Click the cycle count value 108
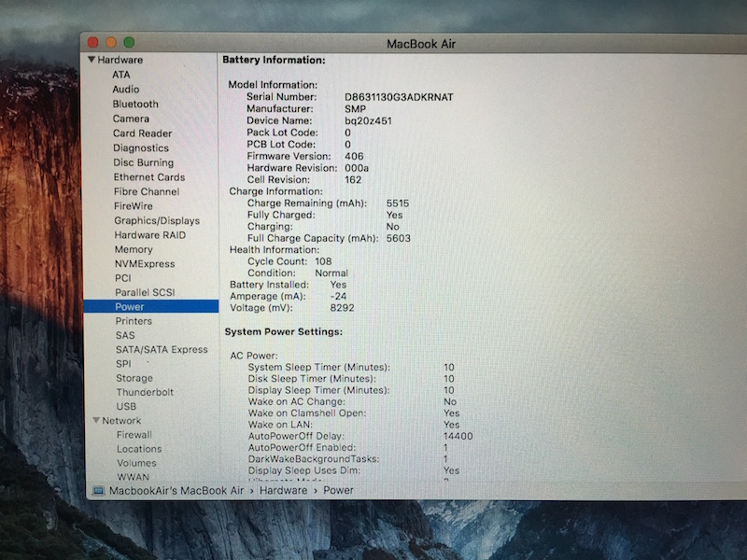Viewport: 747px width, 560px height. tap(323, 261)
